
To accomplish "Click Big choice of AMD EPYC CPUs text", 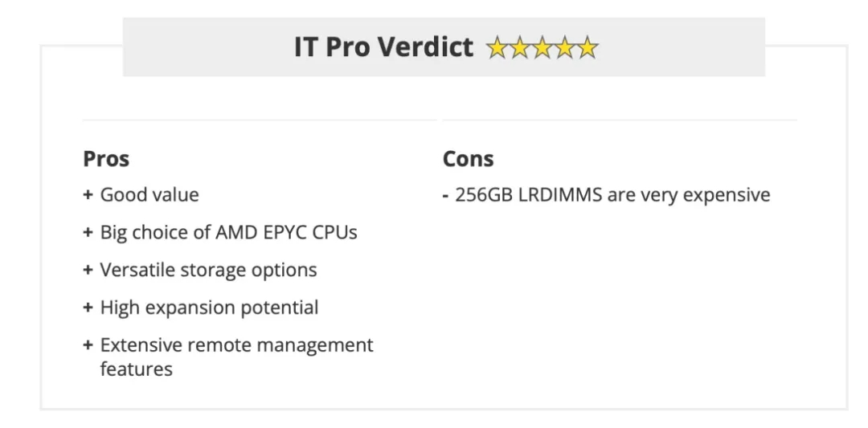I will click(x=228, y=232).
